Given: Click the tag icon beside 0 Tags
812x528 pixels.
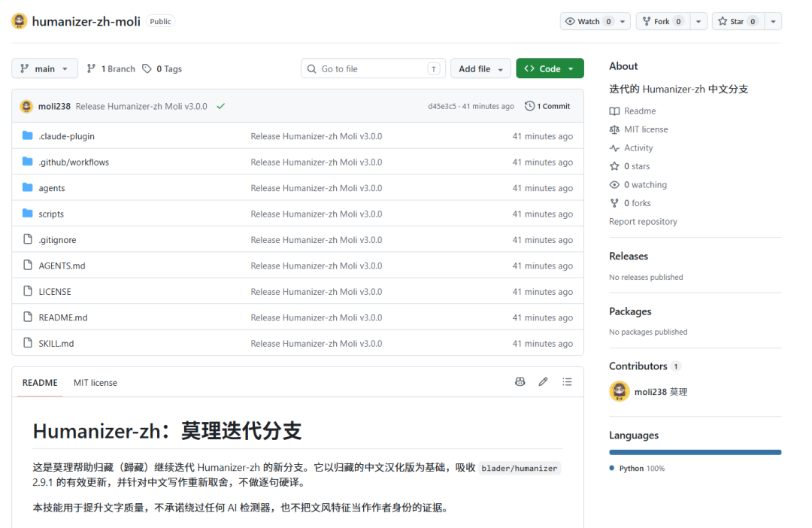Looking at the screenshot, I should coord(147,68).
